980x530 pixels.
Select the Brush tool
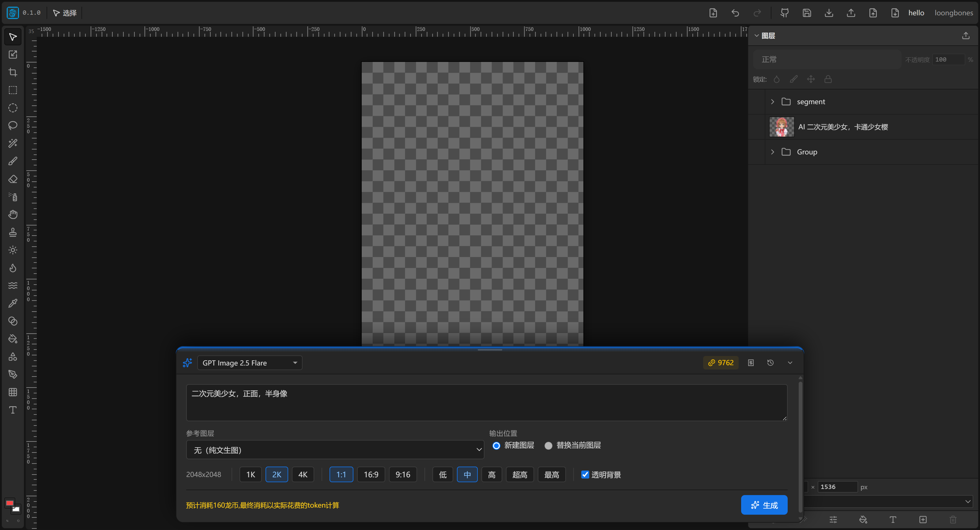tap(13, 161)
